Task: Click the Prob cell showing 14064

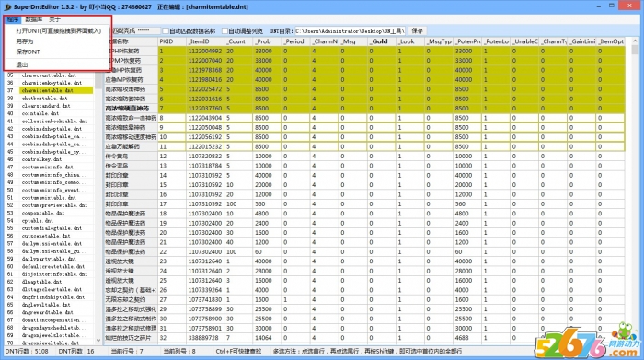Action: pos(267,338)
